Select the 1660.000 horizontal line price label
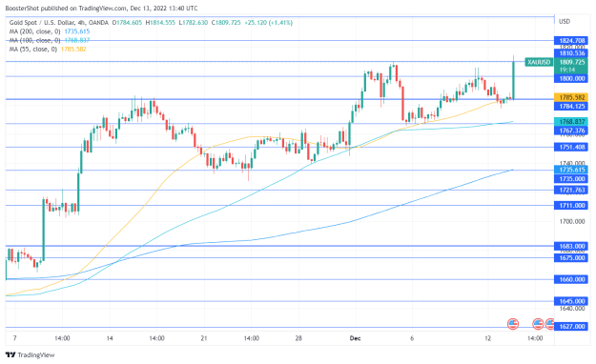This screenshot has height=364, width=596. 571,279
